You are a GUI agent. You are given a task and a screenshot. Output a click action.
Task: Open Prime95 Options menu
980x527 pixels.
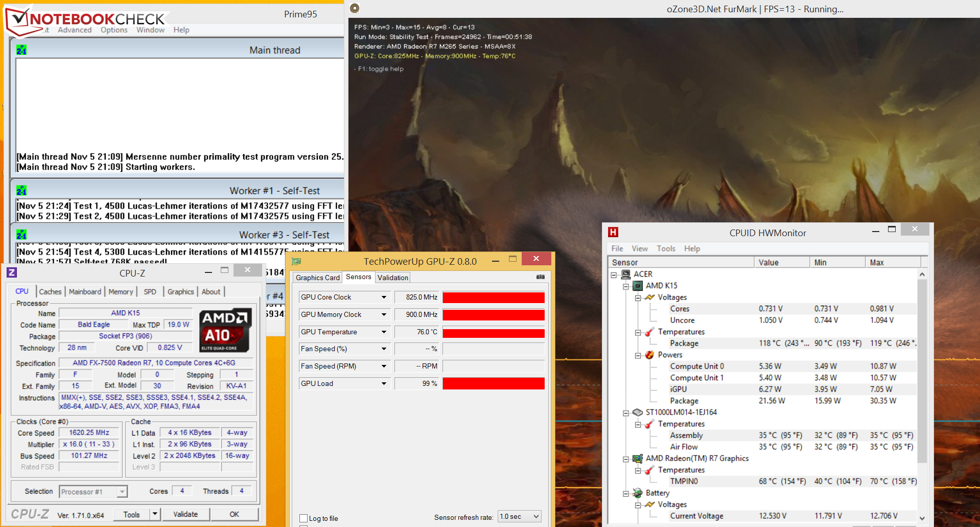point(114,30)
